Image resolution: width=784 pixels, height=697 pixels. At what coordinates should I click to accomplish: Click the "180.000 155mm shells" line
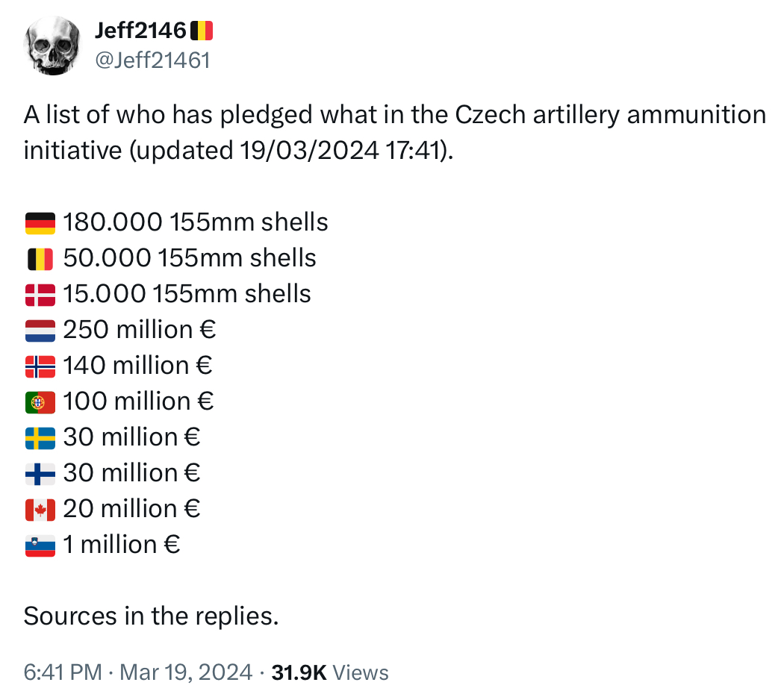coord(196,222)
